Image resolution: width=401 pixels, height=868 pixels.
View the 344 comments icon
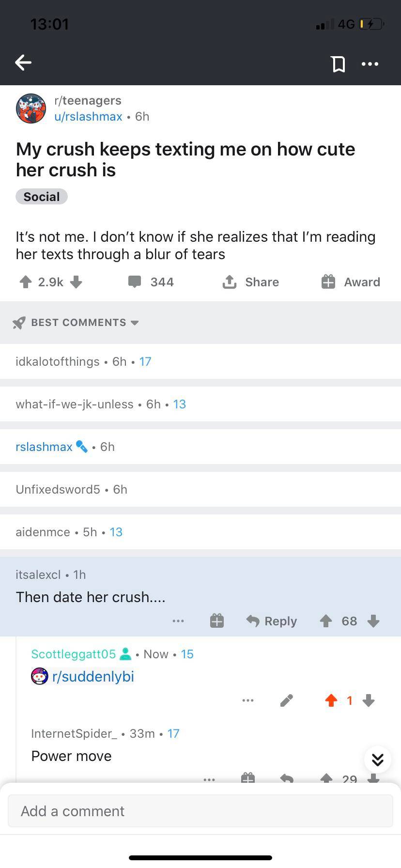(135, 282)
